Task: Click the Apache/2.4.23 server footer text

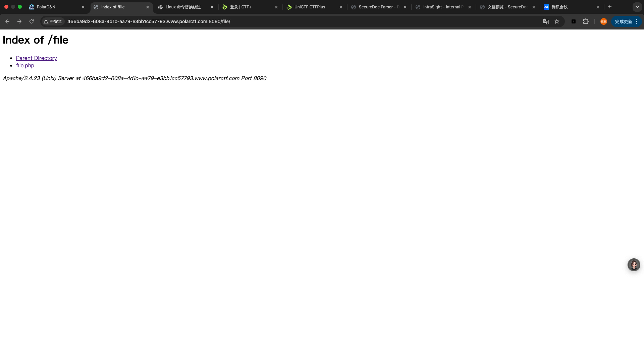Action: [x=135, y=78]
